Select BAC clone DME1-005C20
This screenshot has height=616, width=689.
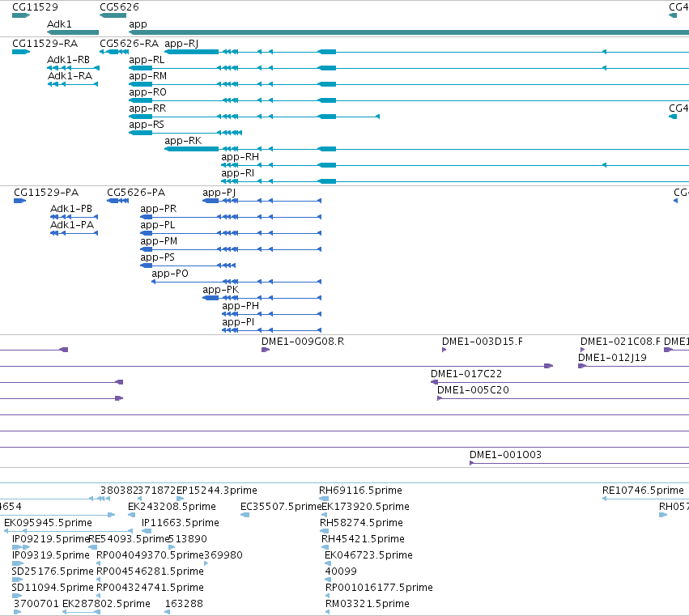[563, 398]
